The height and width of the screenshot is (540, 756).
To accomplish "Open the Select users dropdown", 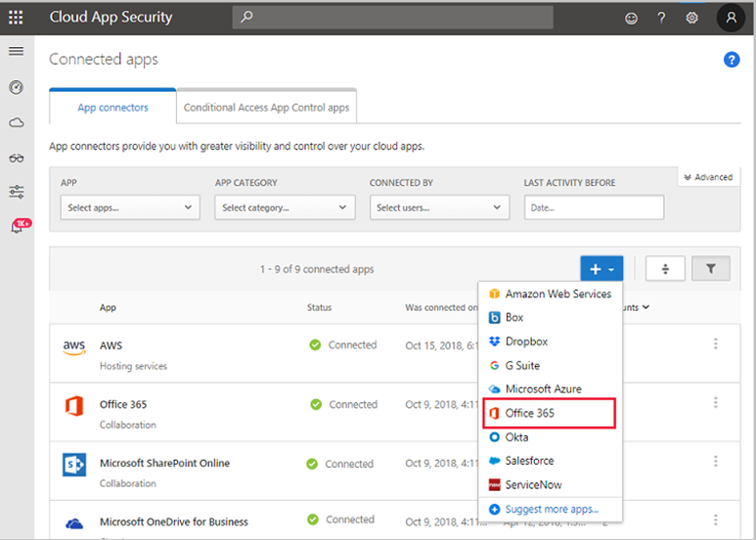I will 440,207.
